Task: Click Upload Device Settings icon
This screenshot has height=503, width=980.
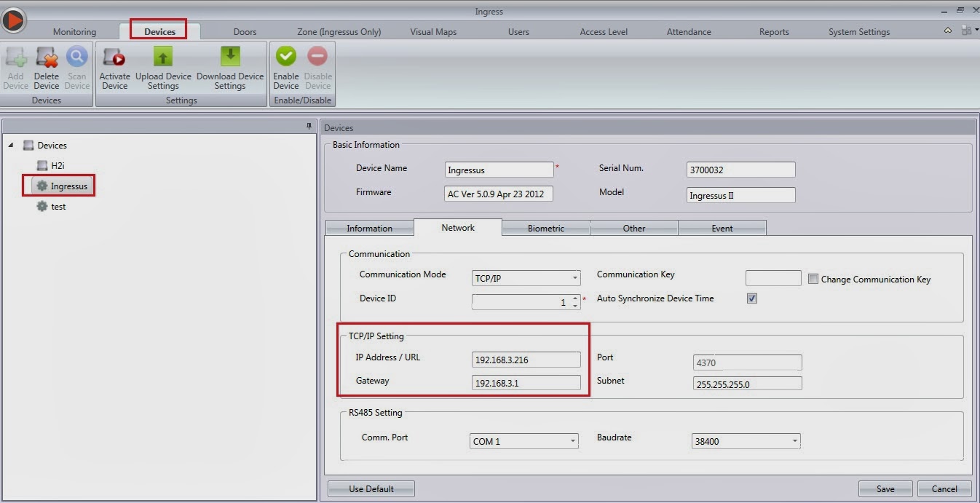Action: (163, 57)
